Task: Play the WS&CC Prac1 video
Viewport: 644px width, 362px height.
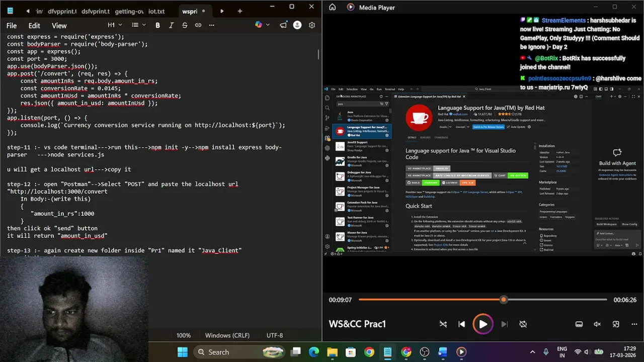Action: (x=482, y=324)
